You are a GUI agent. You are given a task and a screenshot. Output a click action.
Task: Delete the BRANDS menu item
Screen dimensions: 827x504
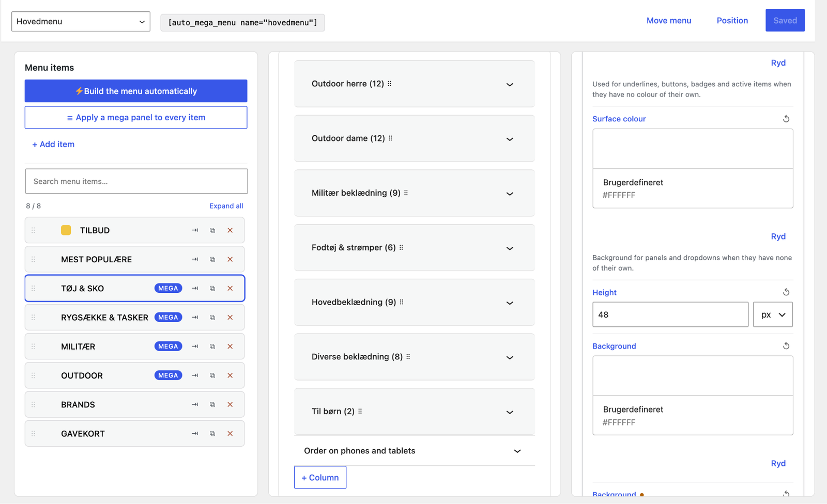230,404
